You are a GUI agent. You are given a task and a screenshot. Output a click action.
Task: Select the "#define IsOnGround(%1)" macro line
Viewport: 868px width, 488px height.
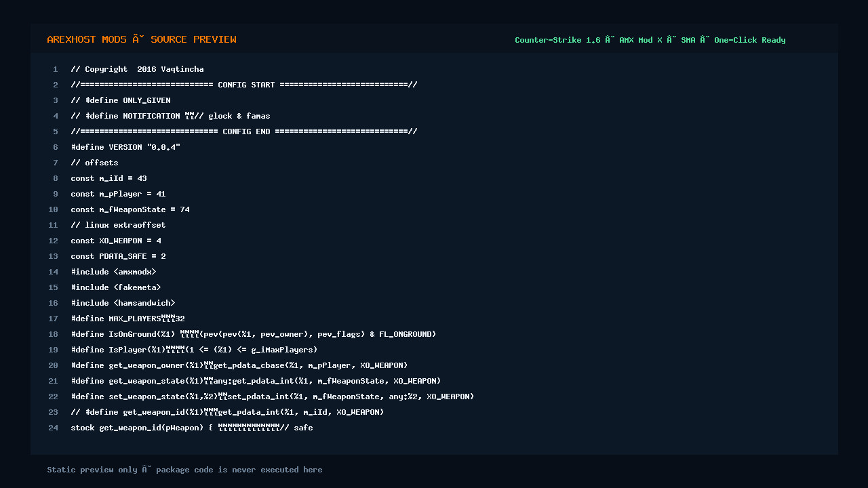[254, 334]
